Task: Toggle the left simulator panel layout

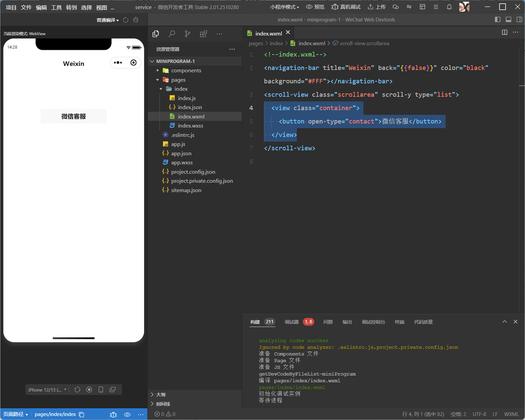Action: pos(498,19)
